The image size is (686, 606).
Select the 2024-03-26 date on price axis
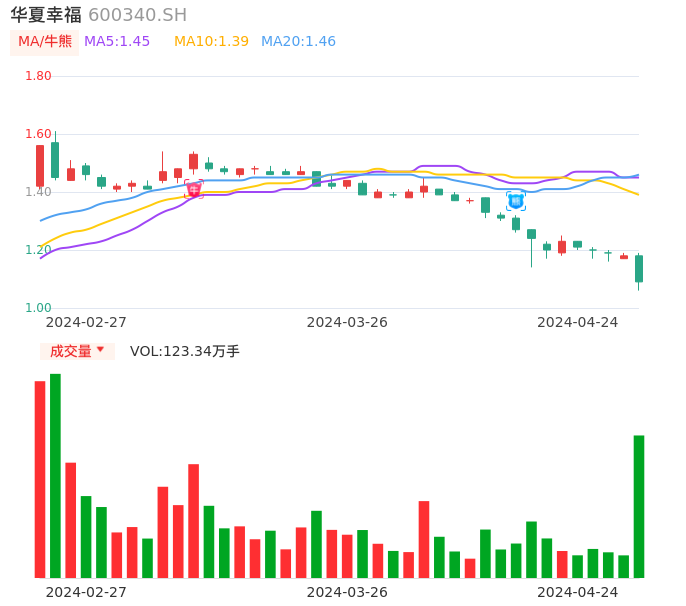pos(347,322)
